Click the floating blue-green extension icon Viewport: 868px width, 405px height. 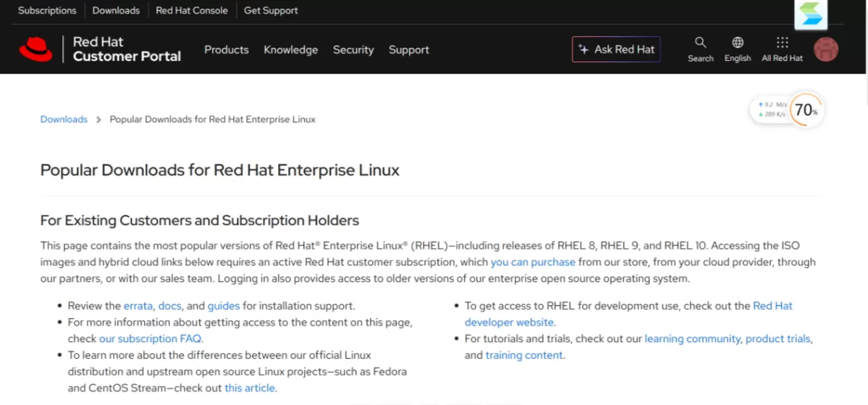810,15
